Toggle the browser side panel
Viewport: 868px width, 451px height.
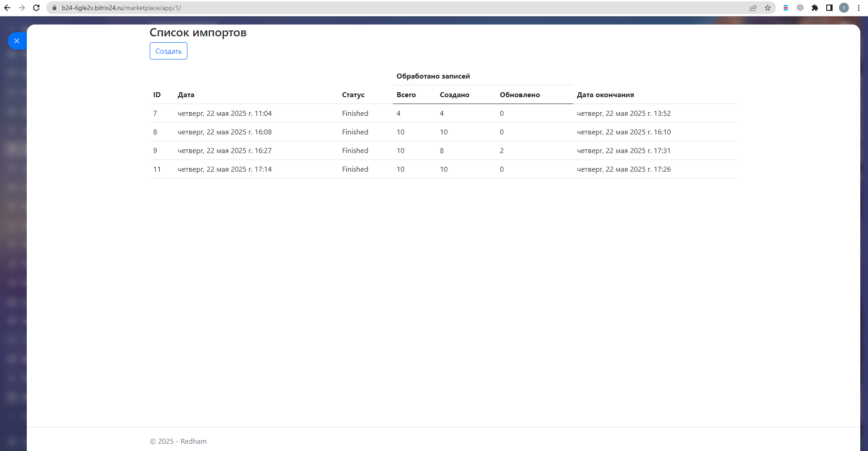(829, 8)
